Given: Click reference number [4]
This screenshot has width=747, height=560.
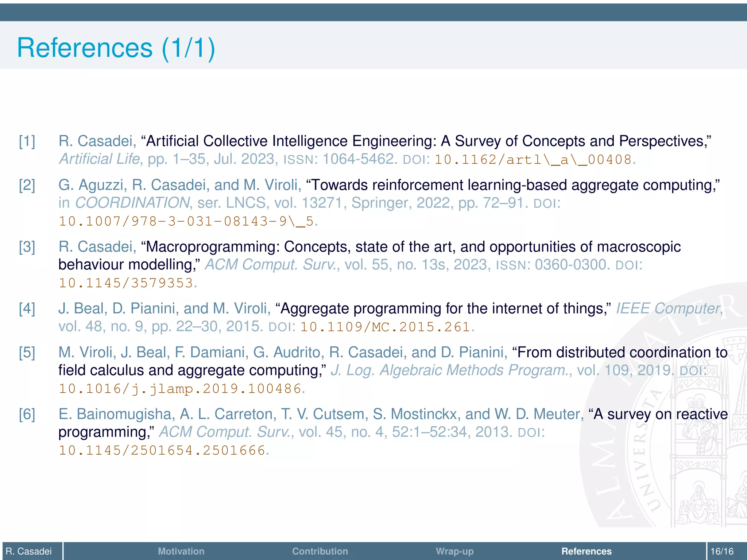Looking at the screenshot, I should pyautogui.click(x=27, y=308).
